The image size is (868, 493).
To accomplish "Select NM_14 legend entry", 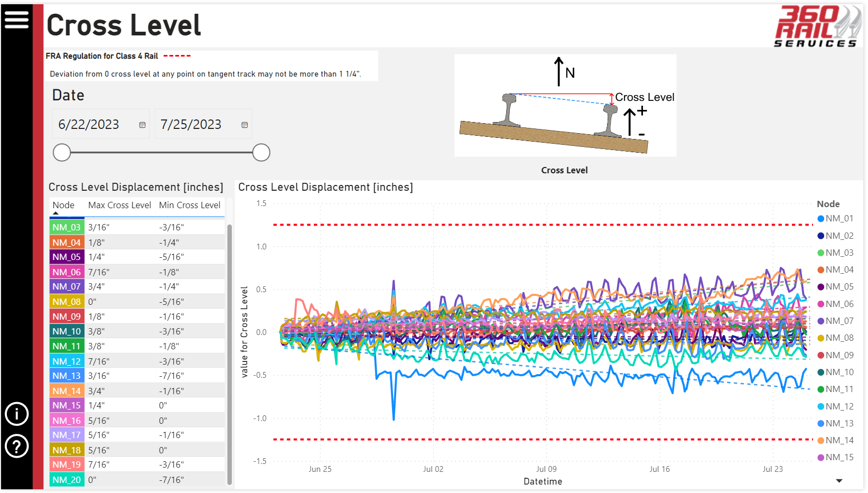I will 835,440.
